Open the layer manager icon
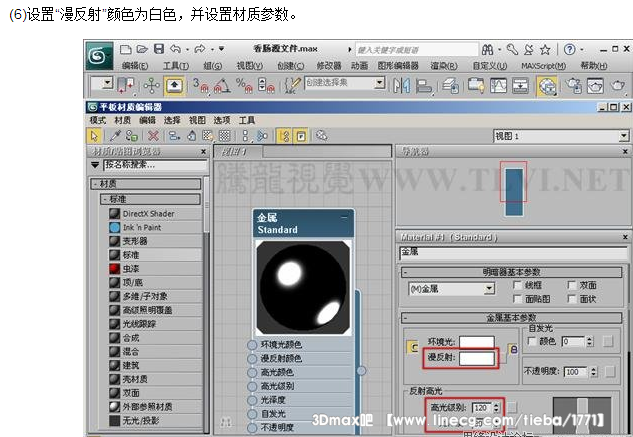The height and width of the screenshot is (437, 633). click(451, 86)
